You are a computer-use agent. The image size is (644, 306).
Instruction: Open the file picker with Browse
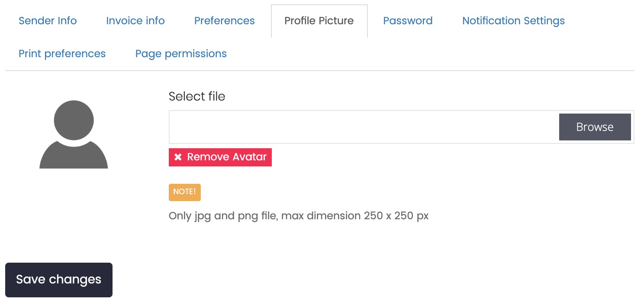(595, 127)
